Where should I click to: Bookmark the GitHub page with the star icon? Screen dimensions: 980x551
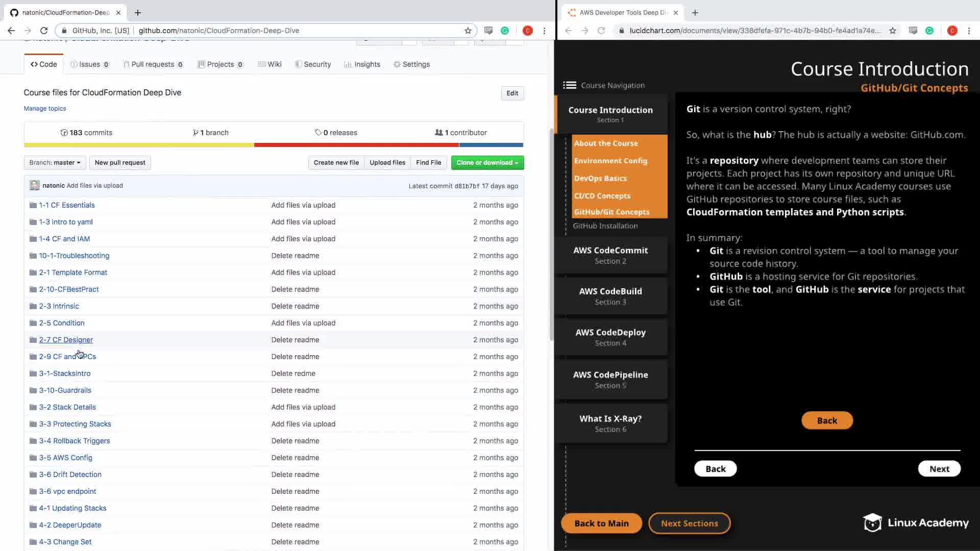[x=468, y=31]
